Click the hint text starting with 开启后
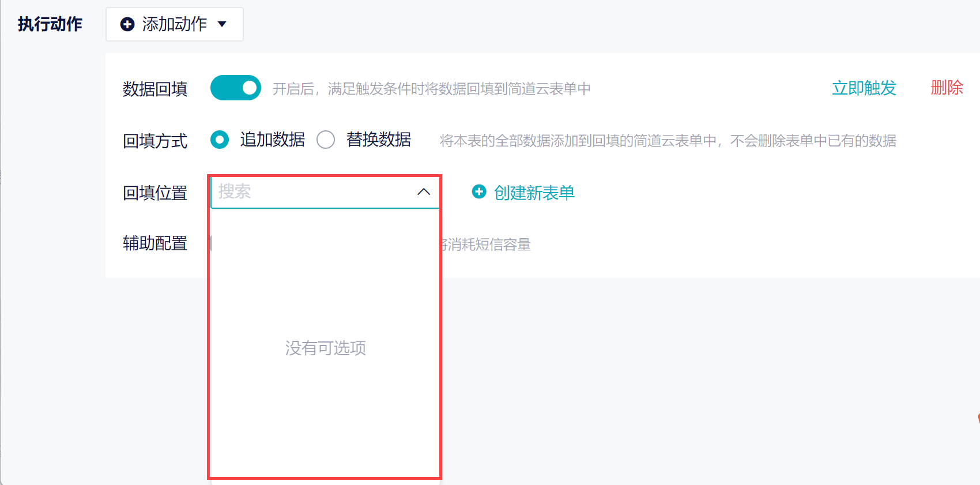980x485 pixels. tap(431, 89)
